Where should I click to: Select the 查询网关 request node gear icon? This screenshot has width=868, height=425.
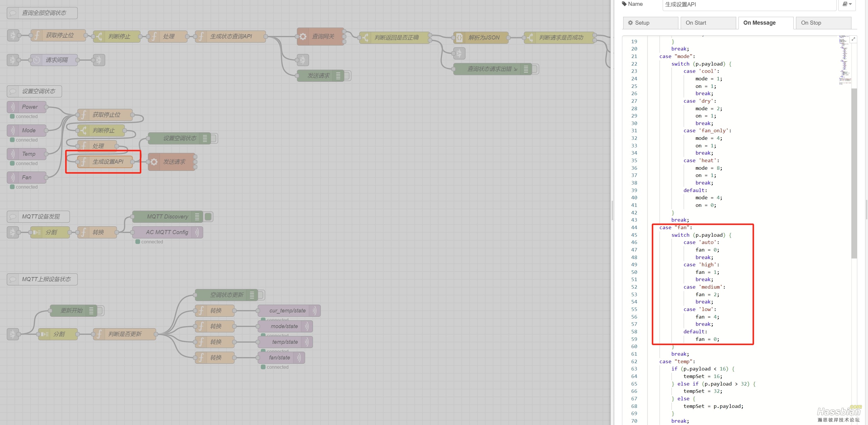coord(303,36)
